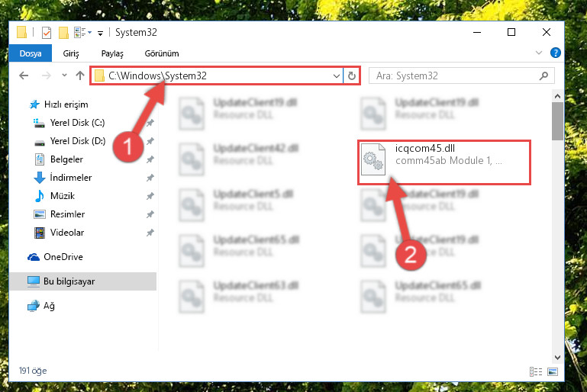587x392 pixels.
Task: Refresh the System32 folder view
Action: [x=352, y=76]
